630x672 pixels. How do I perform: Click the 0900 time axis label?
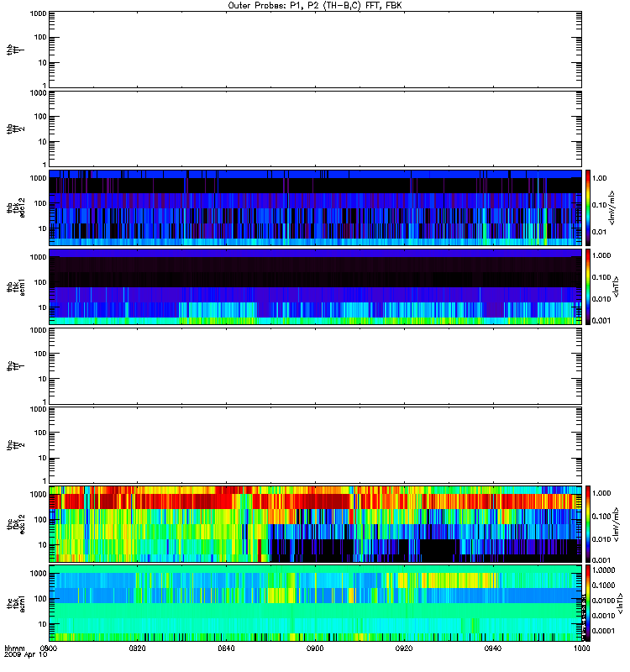[x=315, y=648]
